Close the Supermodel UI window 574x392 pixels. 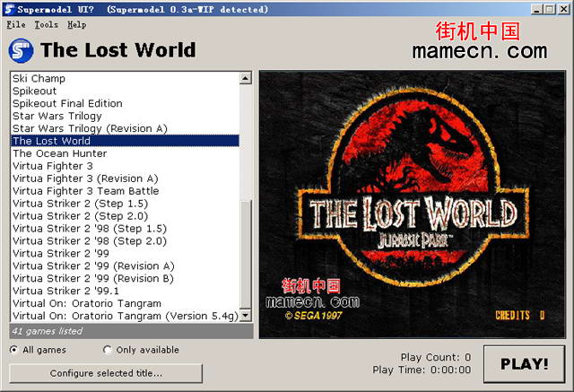562,9
